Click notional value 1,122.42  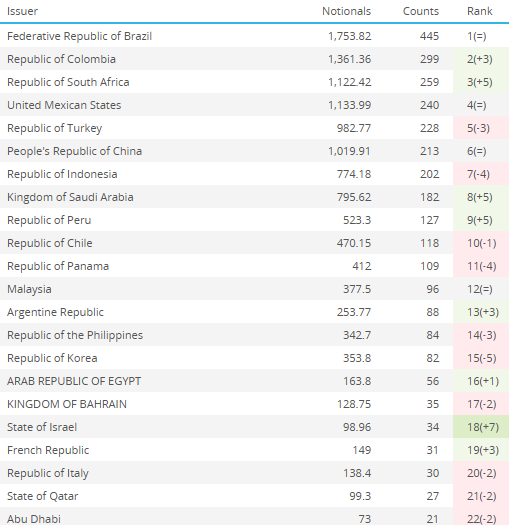pos(350,82)
